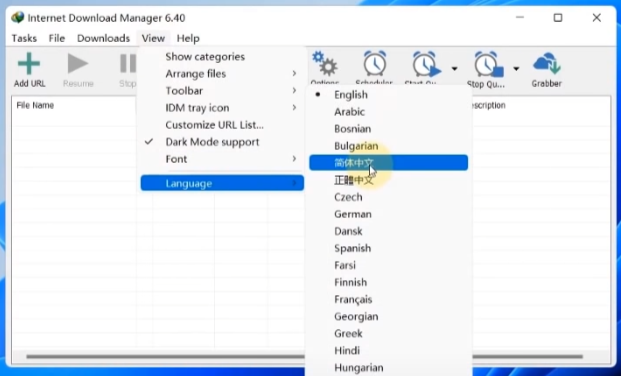The image size is (621, 376).
Task: Select Hungarian language
Action: [x=388, y=367]
